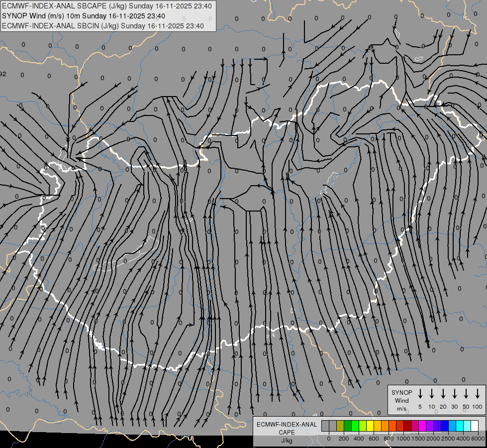Pick the pale cyan swatch right of the 4000 tick
Screen dimensions: 487x448
coord(467,426)
